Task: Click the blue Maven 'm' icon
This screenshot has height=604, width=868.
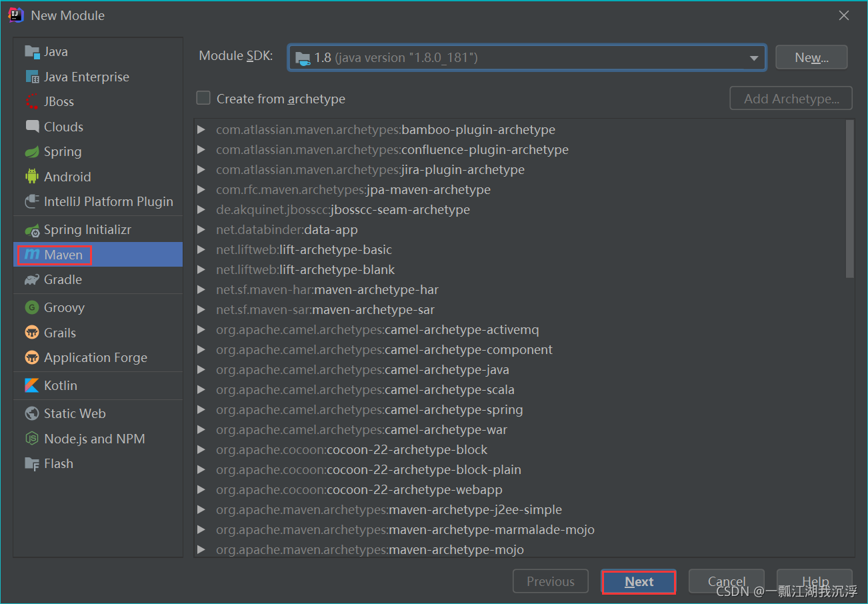Action: tap(32, 255)
